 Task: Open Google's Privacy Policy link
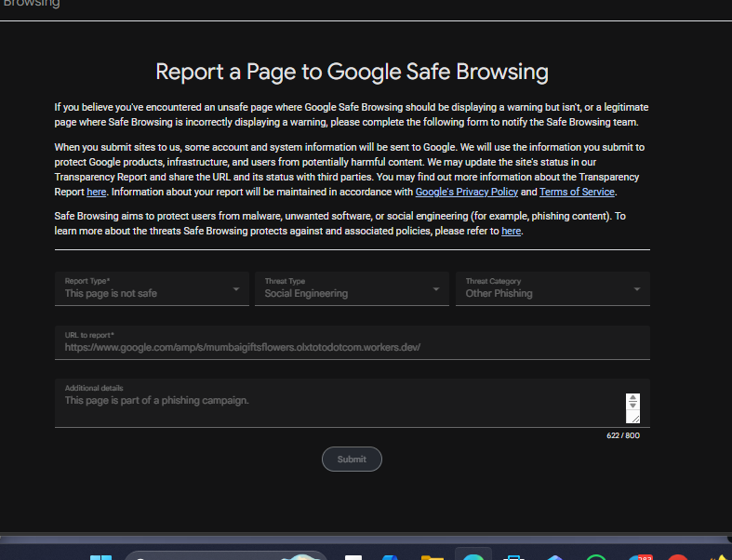[x=466, y=192]
